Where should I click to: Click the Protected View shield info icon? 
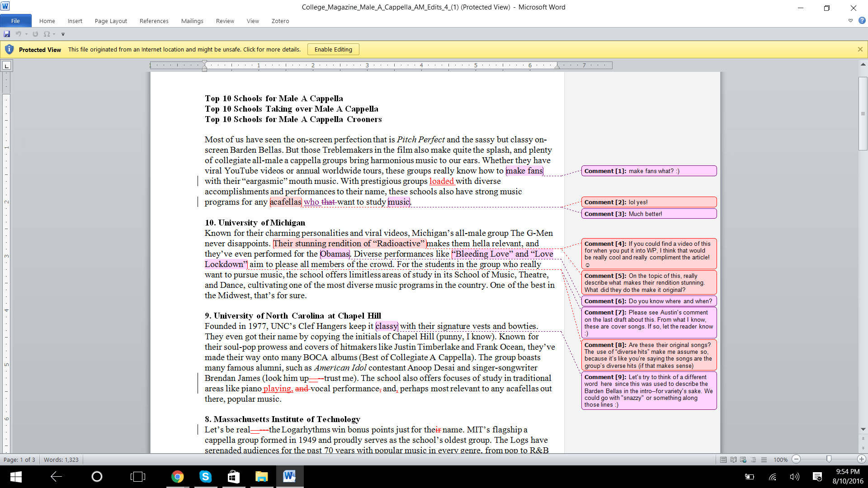[x=9, y=49]
